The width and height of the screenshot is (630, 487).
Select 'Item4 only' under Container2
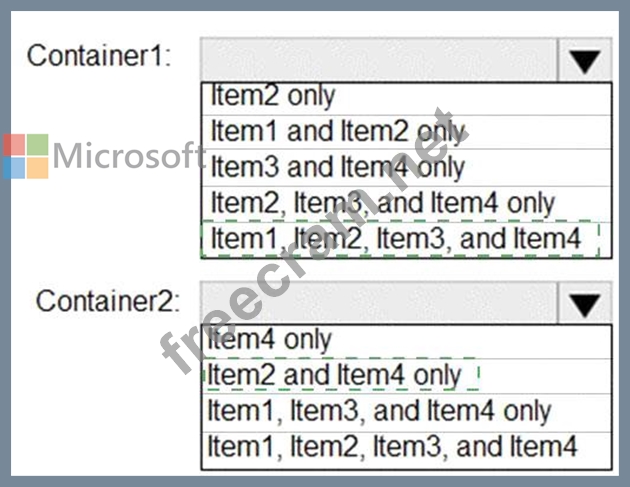[406, 342]
